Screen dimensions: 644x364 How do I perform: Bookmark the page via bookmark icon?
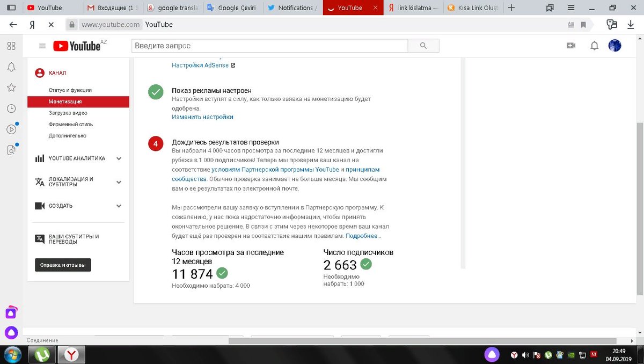coord(583,25)
